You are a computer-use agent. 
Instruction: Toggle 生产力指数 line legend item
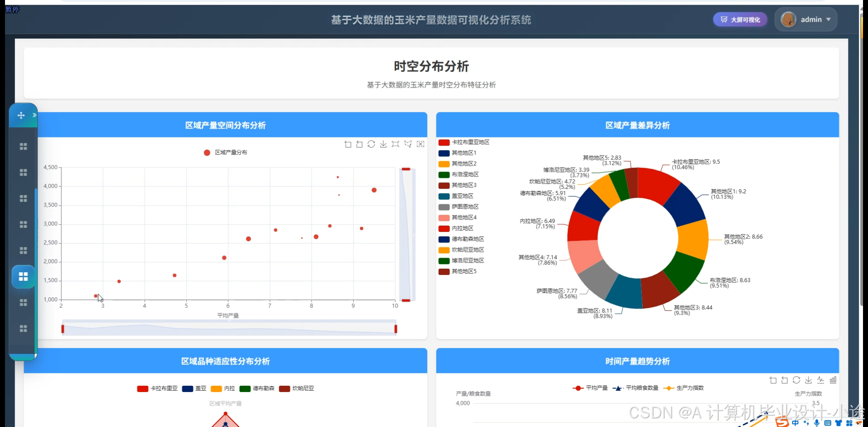(683, 388)
